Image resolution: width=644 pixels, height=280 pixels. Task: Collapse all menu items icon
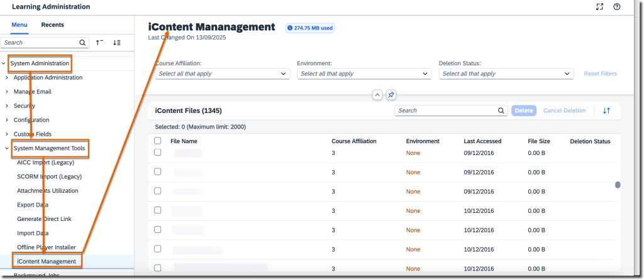click(x=100, y=43)
